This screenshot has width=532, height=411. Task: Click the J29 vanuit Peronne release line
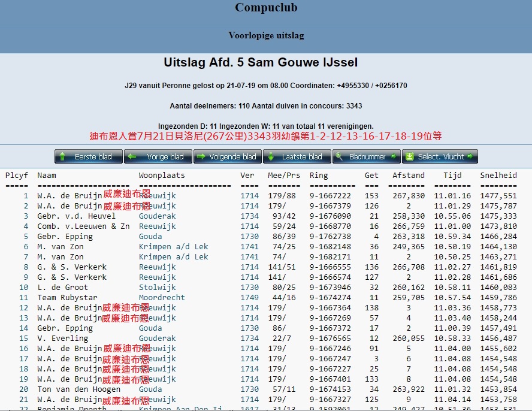[x=266, y=86]
